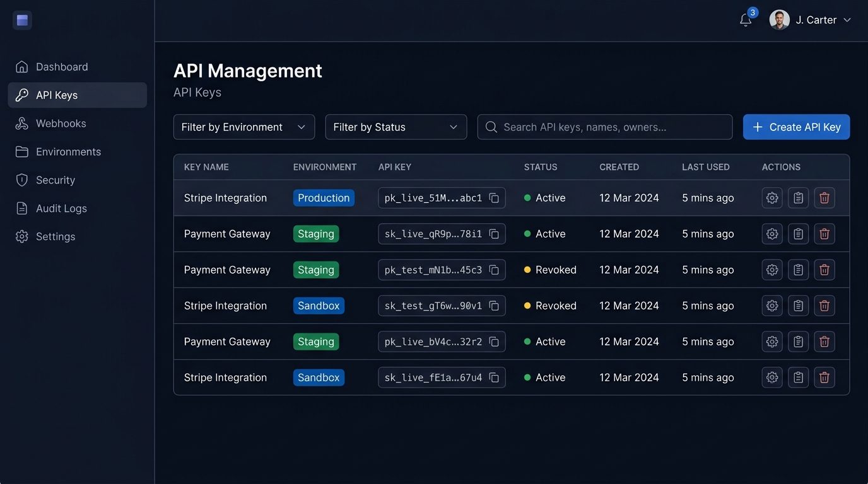Open clipboard details for sk_live_fE1a...67u4 row
Screen dimensions: 868x484
click(798, 377)
